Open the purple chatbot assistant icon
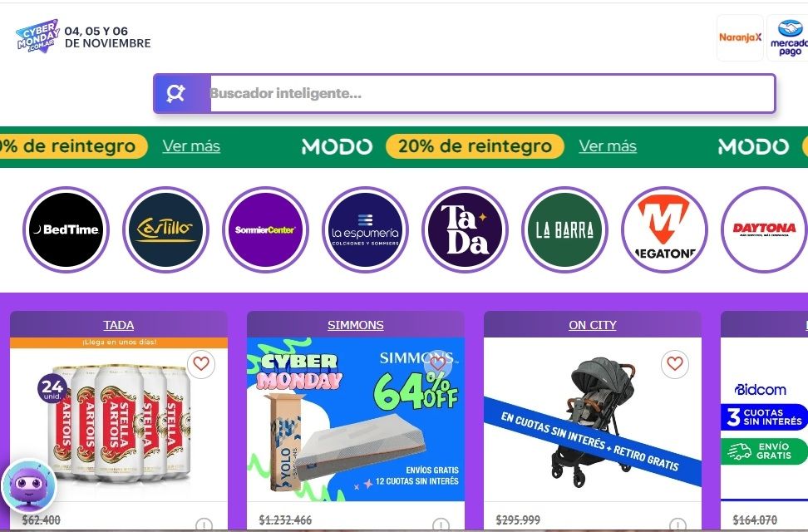 pos(29,485)
